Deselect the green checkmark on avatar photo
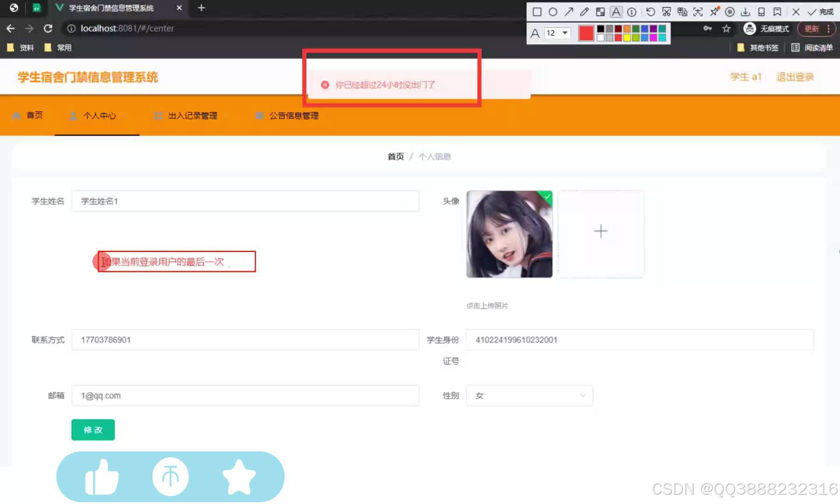 click(x=546, y=197)
